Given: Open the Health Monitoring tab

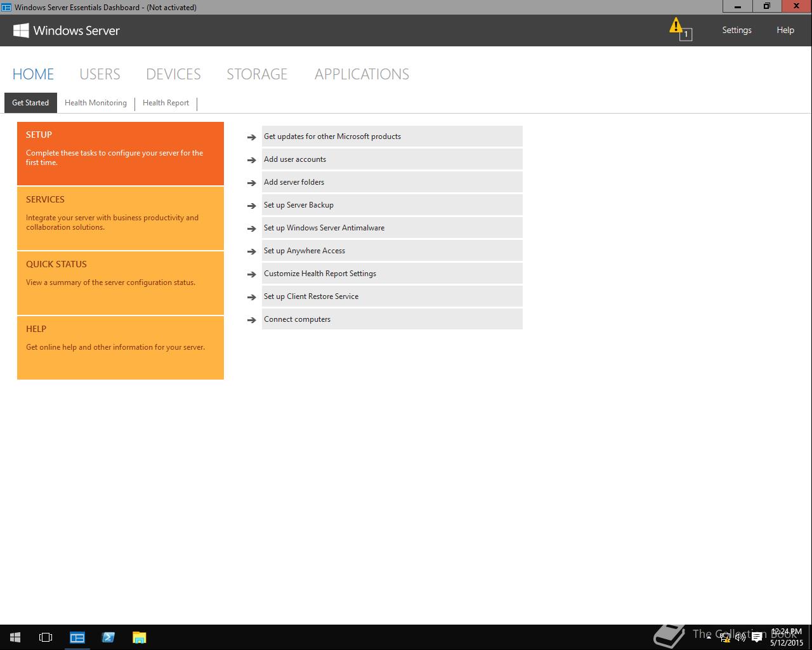Looking at the screenshot, I should tap(96, 103).
